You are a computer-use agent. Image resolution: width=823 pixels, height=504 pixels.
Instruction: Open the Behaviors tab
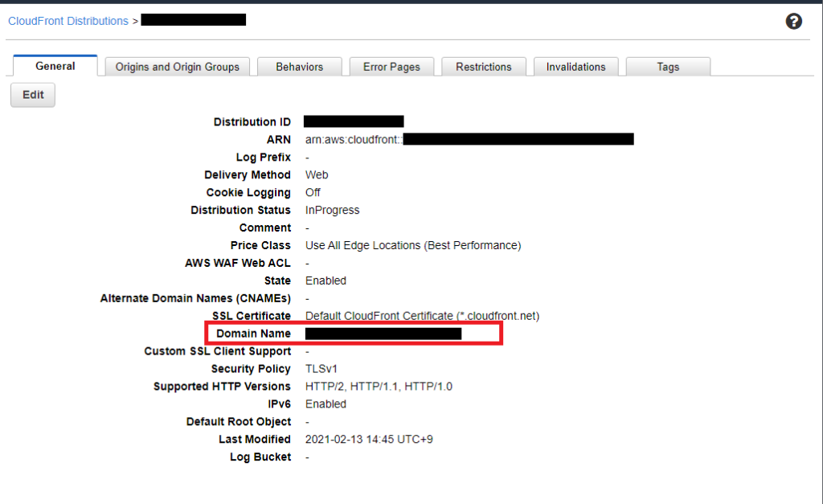300,67
